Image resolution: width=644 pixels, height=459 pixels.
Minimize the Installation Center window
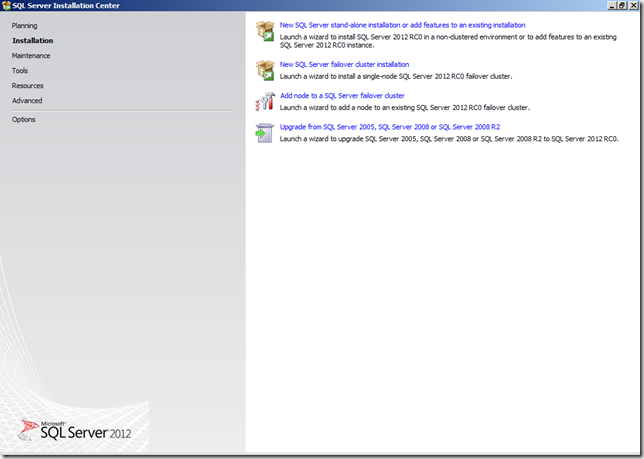(612, 5)
